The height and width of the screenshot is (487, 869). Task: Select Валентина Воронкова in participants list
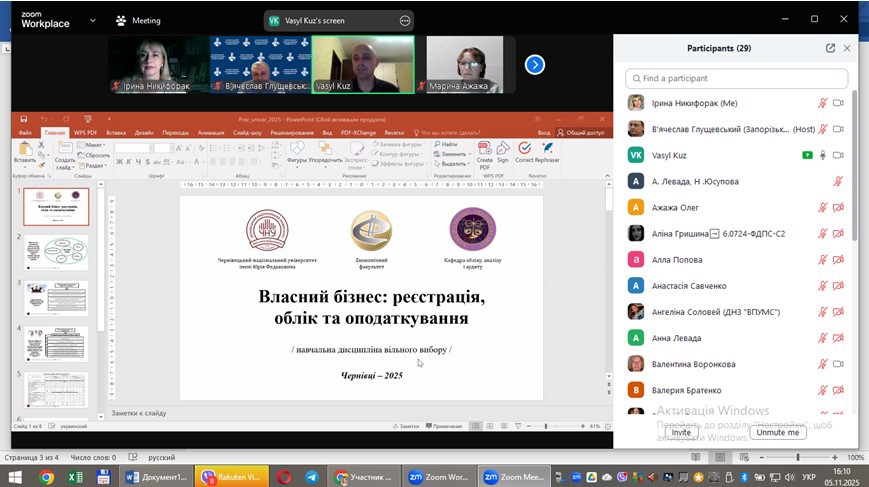(x=693, y=364)
